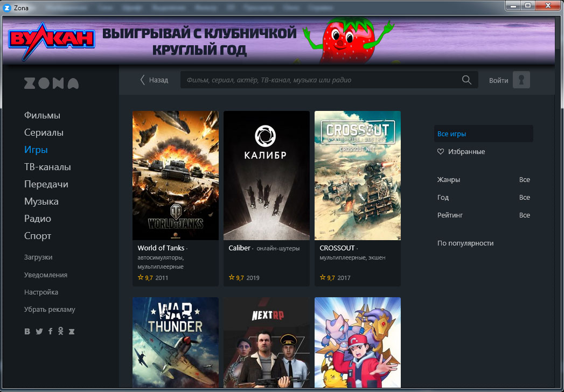Expand the Жанры genre filter
The width and height of the screenshot is (564, 392).
(x=483, y=179)
